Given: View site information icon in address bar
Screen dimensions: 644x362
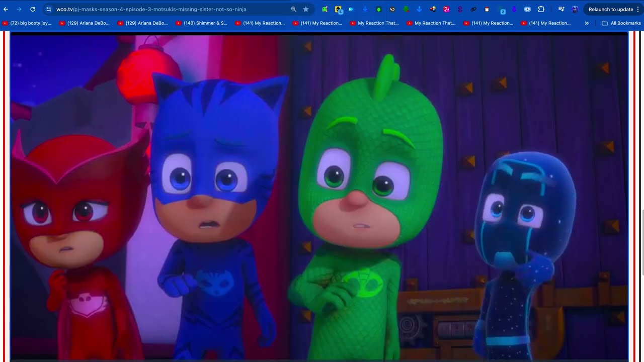Looking at the screenshot, I should pos(49,9).
